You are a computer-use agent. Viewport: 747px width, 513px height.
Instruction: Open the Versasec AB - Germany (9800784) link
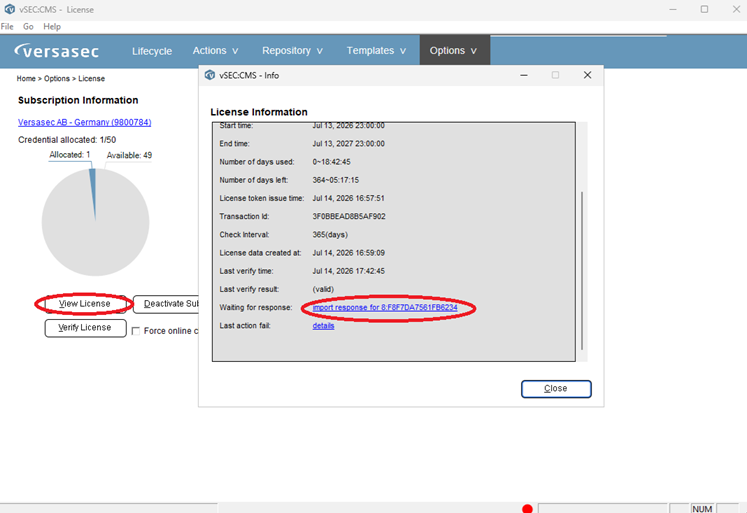84,122
